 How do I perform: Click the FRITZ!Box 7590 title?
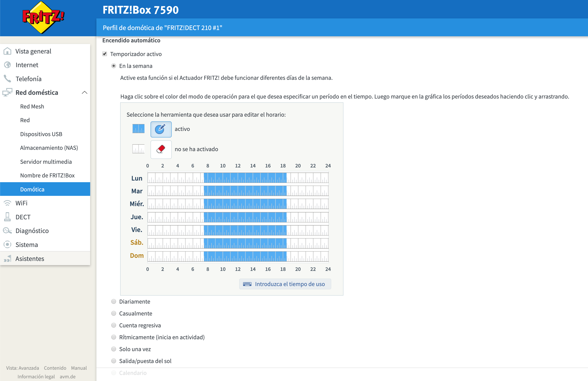coord(141,10)
